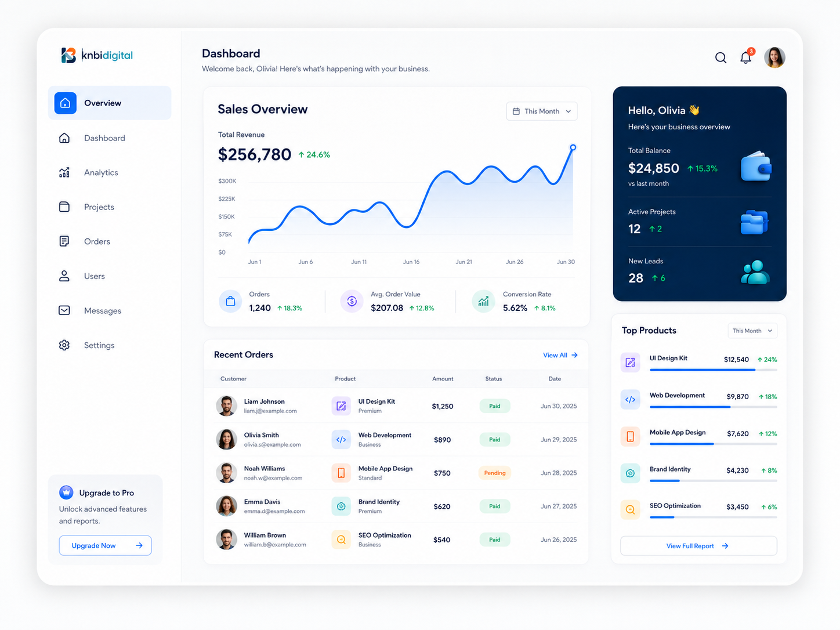Click the Projects folder icon in sidebar

(64, 207)
